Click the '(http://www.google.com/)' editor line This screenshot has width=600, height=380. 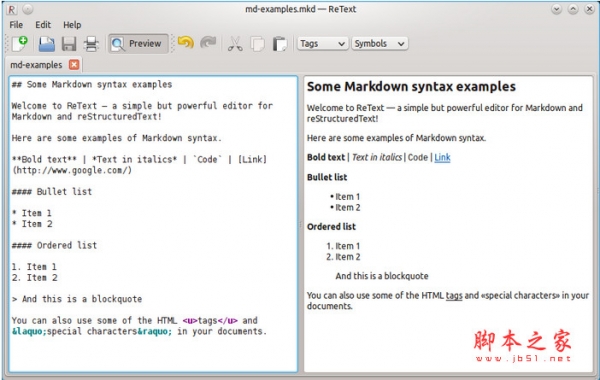[x=72, y=170]
